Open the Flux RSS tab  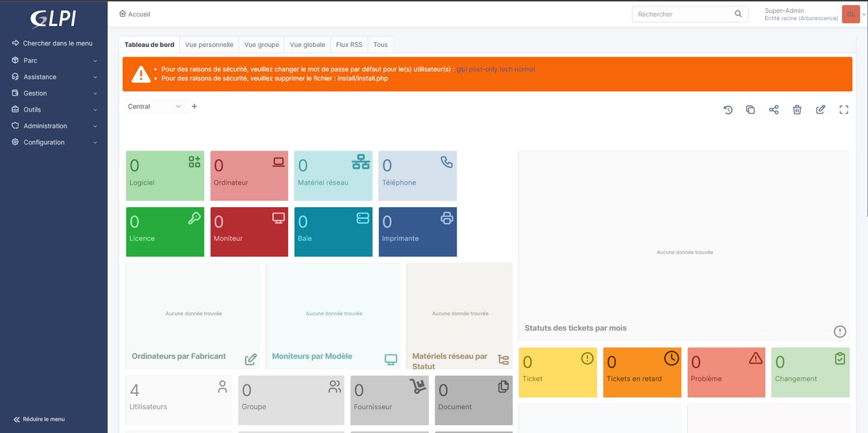tap(349, 45)
